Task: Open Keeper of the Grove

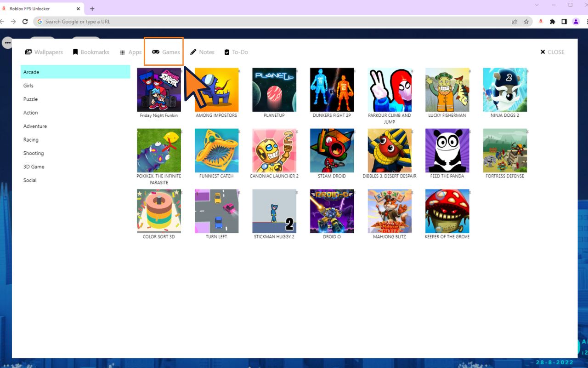Action: coord(447,212)
